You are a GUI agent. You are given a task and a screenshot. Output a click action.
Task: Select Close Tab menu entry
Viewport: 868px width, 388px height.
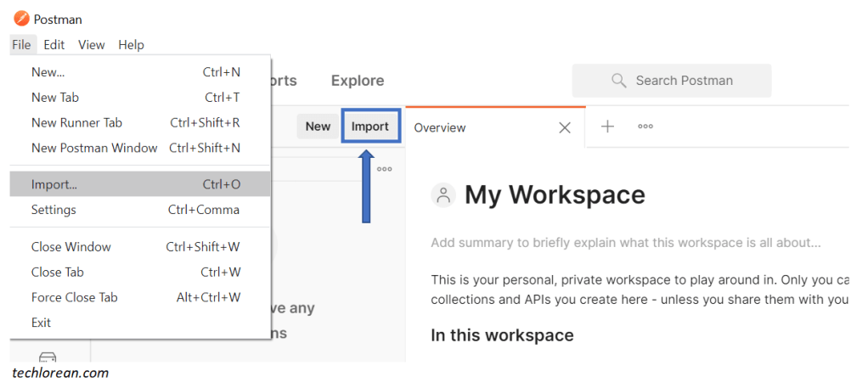coord(140,273)
